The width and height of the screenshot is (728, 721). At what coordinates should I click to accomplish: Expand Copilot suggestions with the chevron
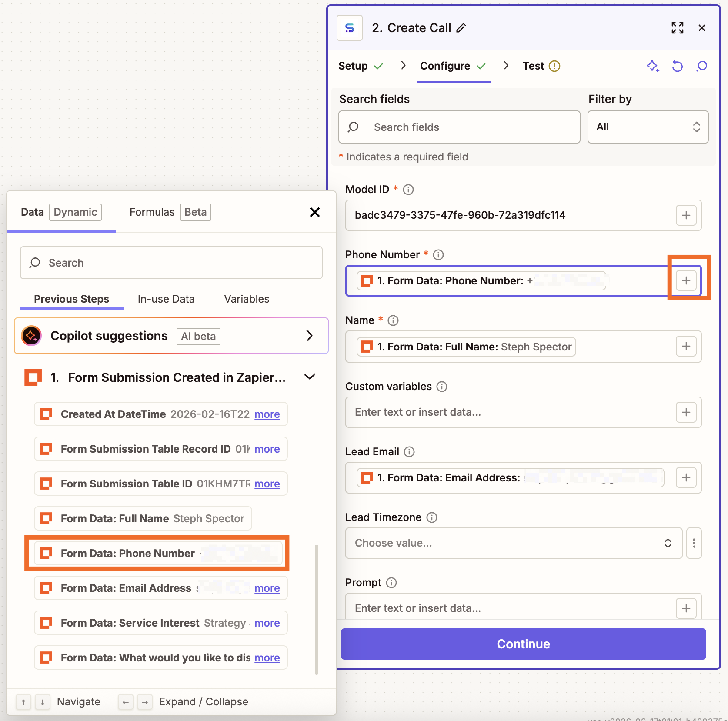coord(310,335)
